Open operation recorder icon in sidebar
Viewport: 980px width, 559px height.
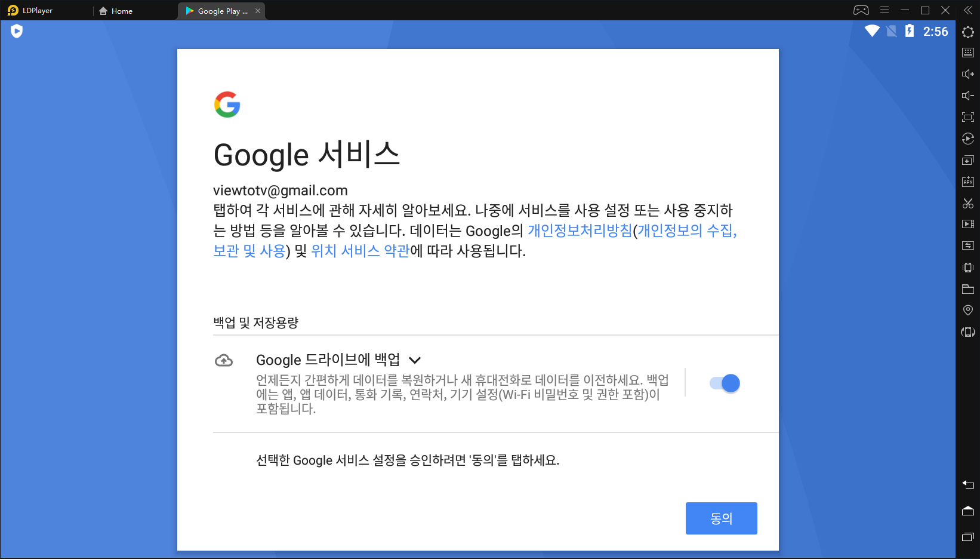pyautogui.click(x=968, y=139)
